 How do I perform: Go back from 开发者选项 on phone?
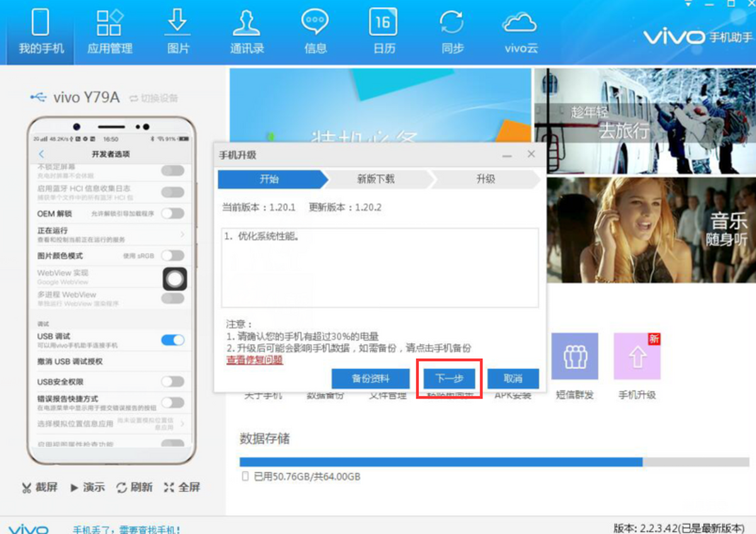pos(42,154)
